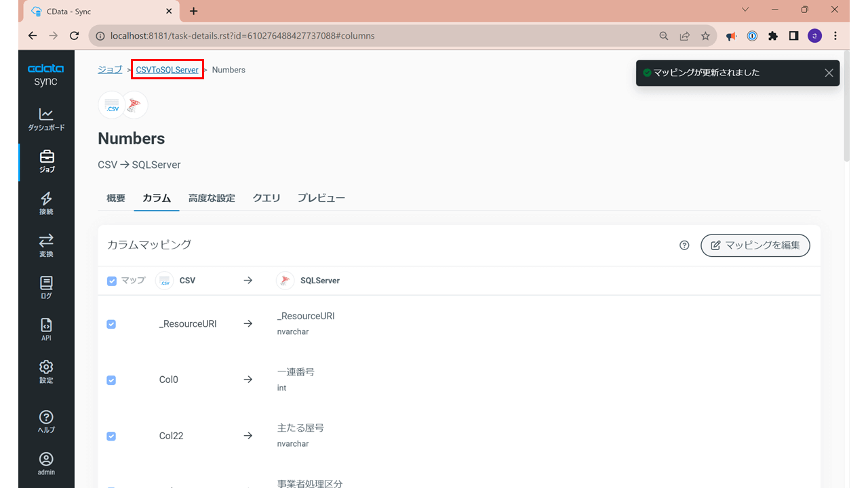Open the クエリ tab

267,198
